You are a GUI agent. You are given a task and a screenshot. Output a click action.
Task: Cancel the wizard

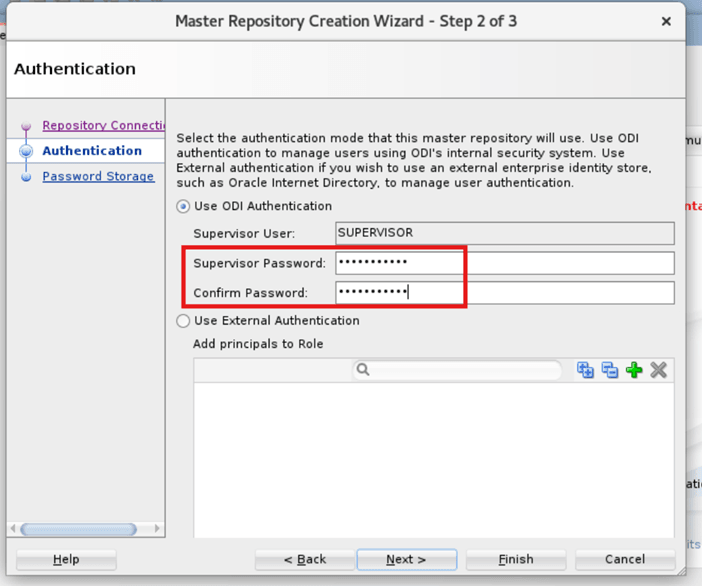(x=625, y=560)
